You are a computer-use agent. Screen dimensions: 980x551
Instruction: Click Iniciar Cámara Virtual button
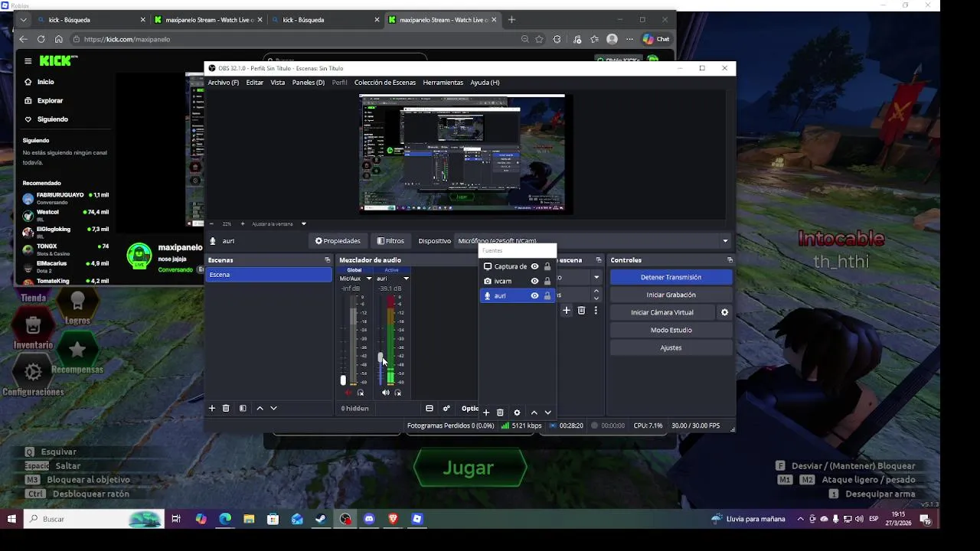point(662,312)
